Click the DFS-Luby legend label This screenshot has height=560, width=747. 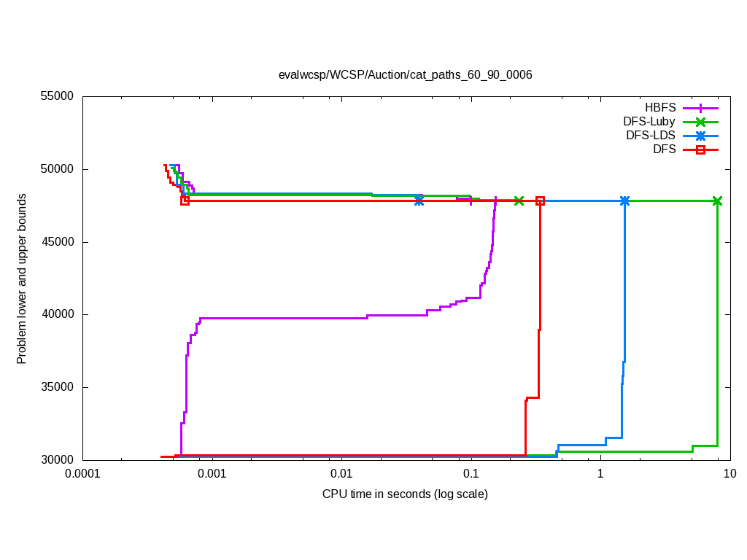(x=649, y=122)
